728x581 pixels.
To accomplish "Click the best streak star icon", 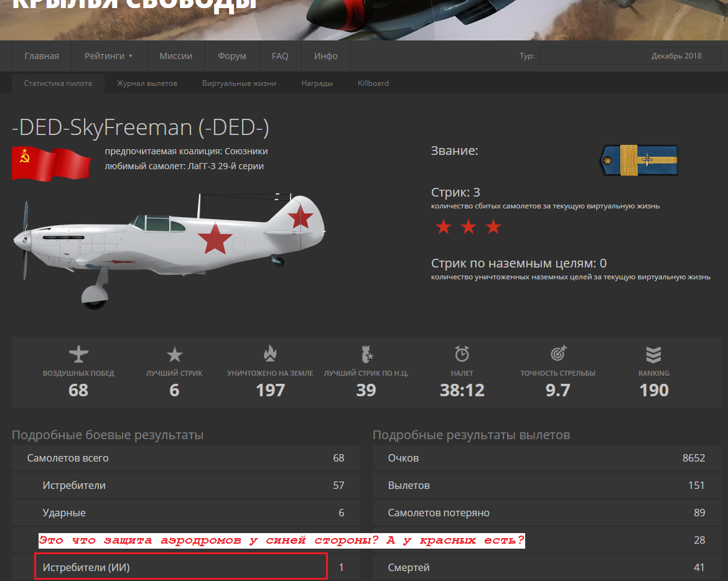I will 175,355.
